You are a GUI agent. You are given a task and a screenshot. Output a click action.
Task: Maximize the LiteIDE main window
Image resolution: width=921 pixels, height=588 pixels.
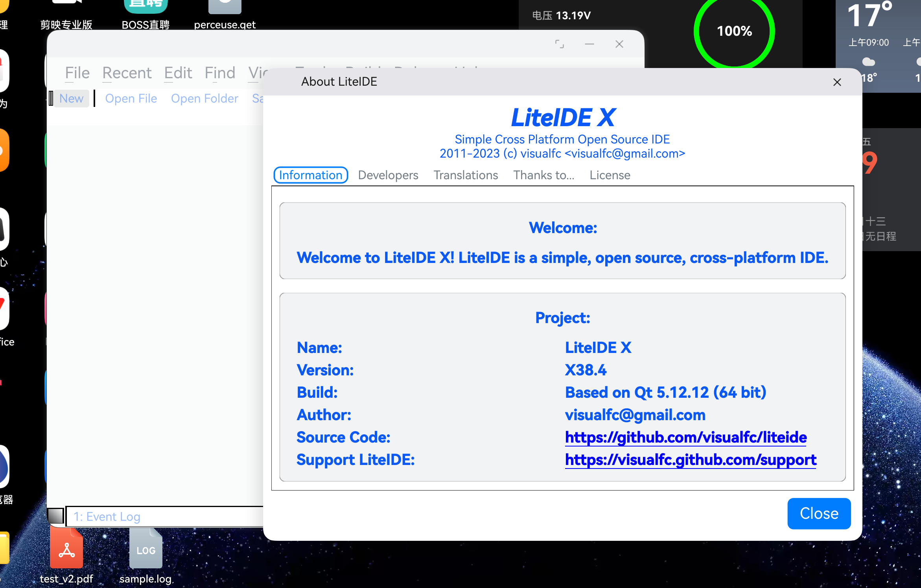(x=560, y=44)
